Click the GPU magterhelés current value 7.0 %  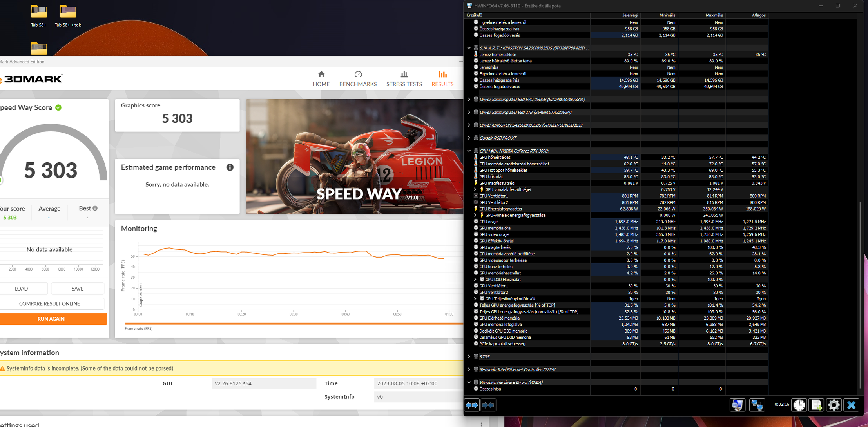coord(632,247)
